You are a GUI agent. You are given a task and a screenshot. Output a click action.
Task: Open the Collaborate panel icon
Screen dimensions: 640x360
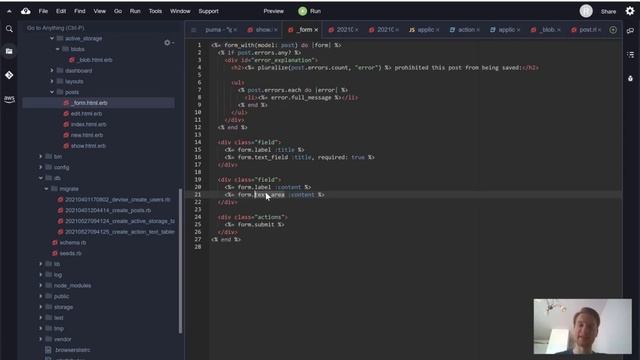(x=630, y=31)
